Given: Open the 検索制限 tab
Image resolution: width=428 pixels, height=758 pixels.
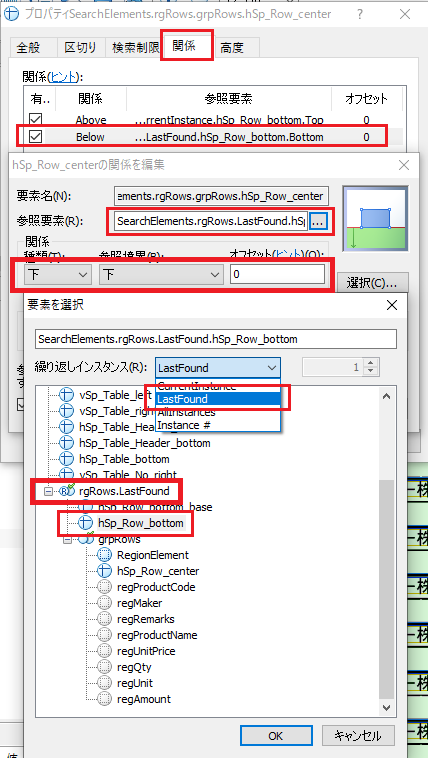Looking at the screenshot, I should click(x=136, y=48).
